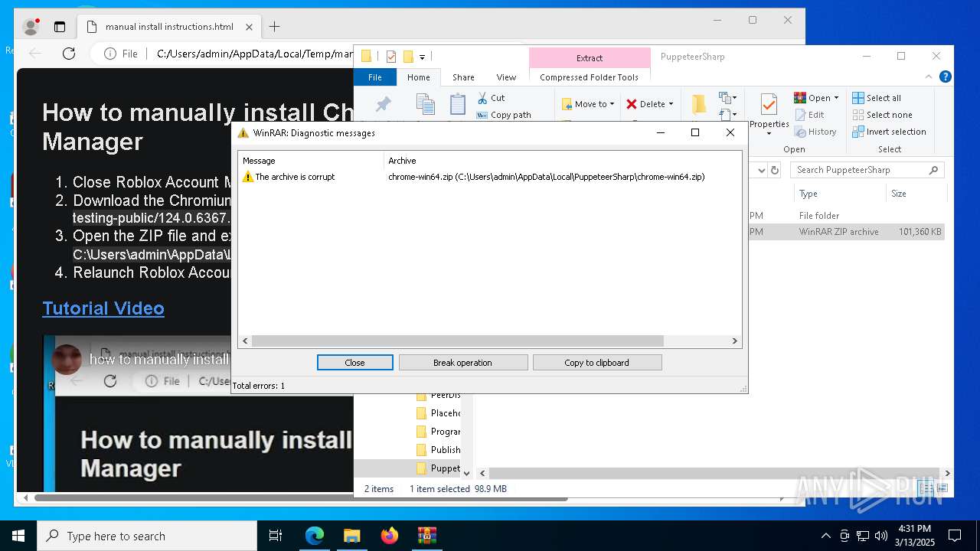Open the Compressed Folder Tools tab
Screen dimensions: 980x551
coord(589,77)
